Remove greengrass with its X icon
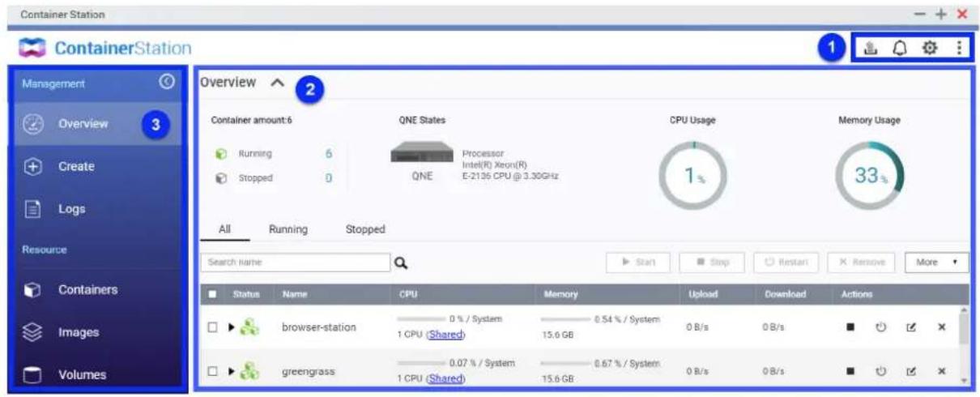This screenshot has height=397, width=980. click(941, 370)
